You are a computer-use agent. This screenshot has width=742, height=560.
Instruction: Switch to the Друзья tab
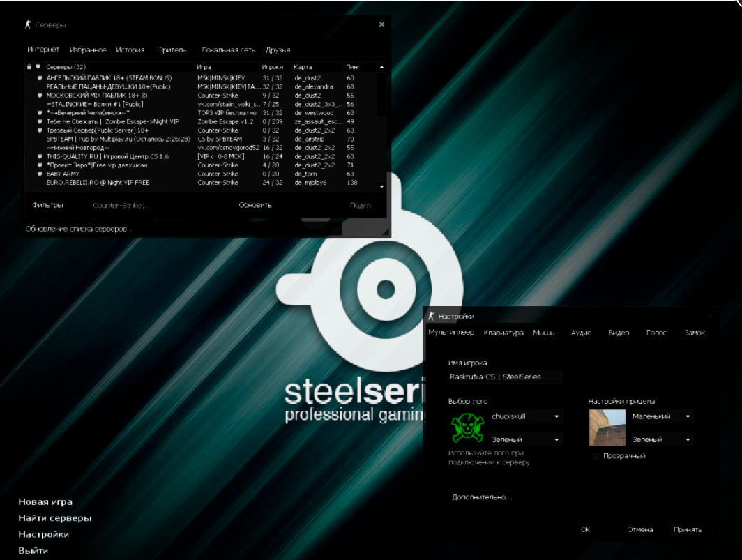[278, 50]
